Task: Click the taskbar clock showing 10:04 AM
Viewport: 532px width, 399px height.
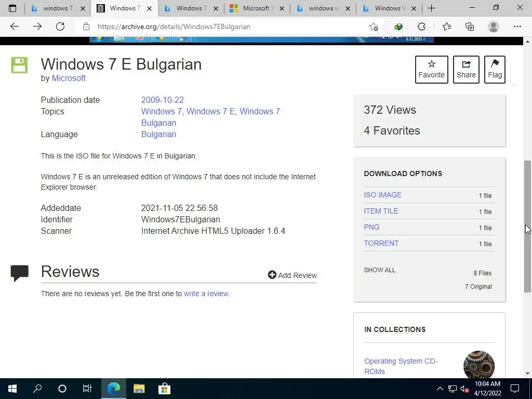Action: click(487, 389)
